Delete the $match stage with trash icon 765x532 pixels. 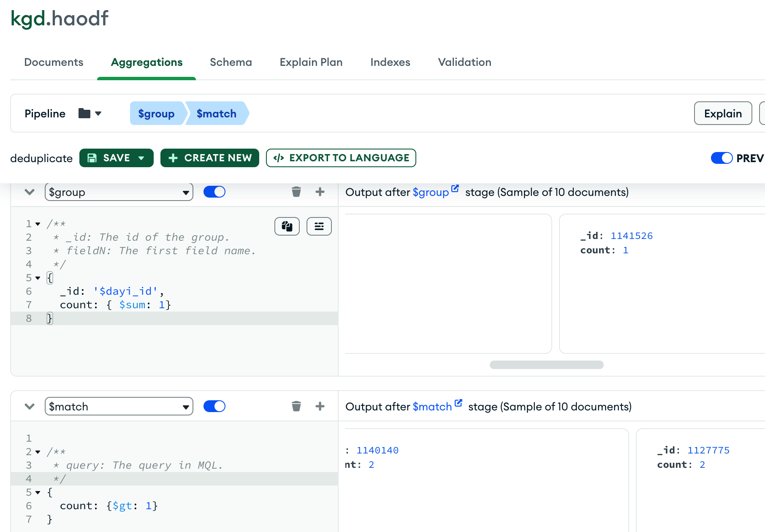click(x=296, y=406)
